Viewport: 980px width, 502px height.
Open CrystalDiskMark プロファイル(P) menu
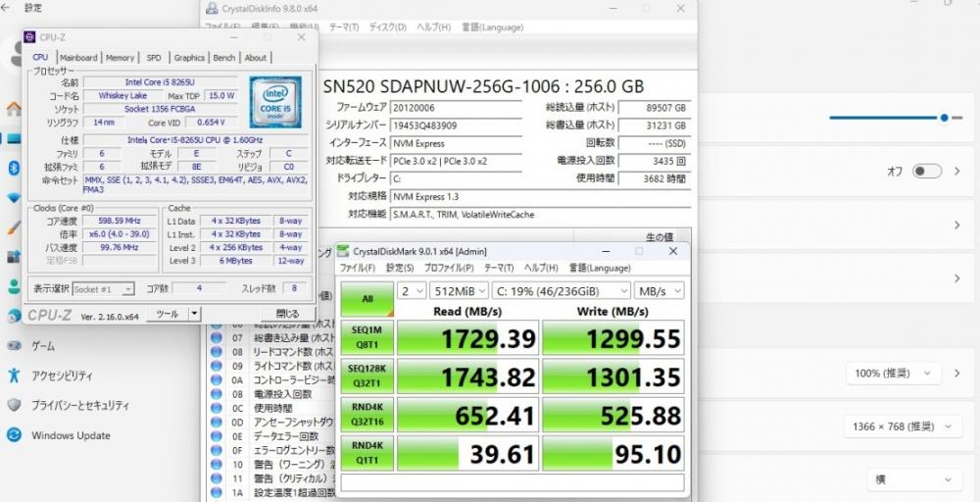tap(450, 268)
